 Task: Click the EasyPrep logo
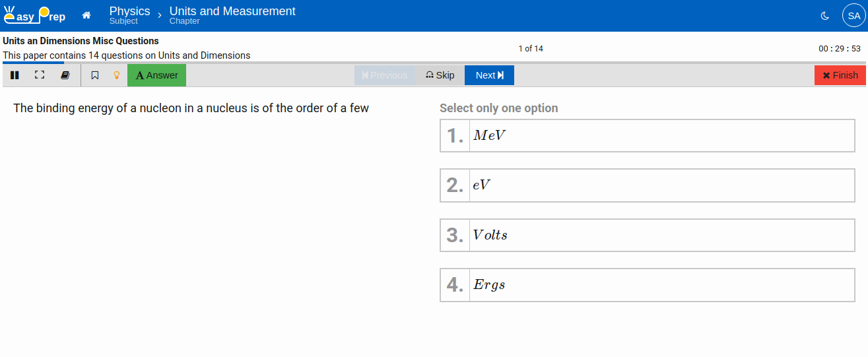click(x=34, y=15)
